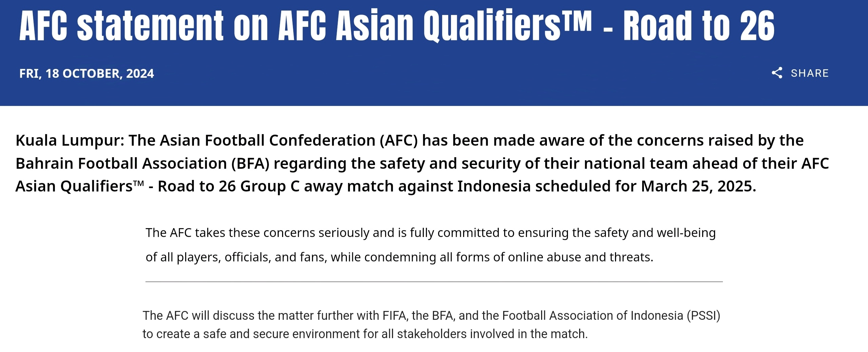Click the text 'Football Association of Indonesia (PSSI)'

click(611, 316)
